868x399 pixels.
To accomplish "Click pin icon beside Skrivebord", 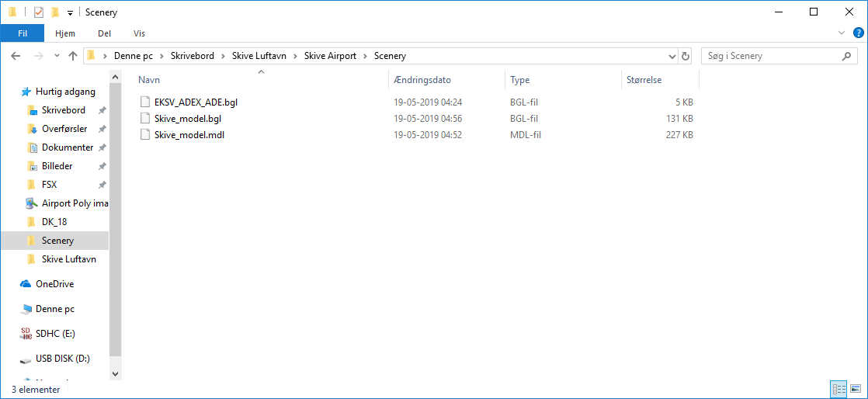I will click(x=102, y=111).
